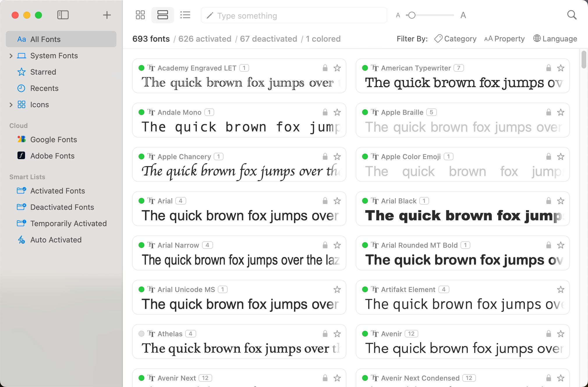This screenshot has height=387, width=588.
Task: Open Google Fonts cloud section
Action: 54,140
